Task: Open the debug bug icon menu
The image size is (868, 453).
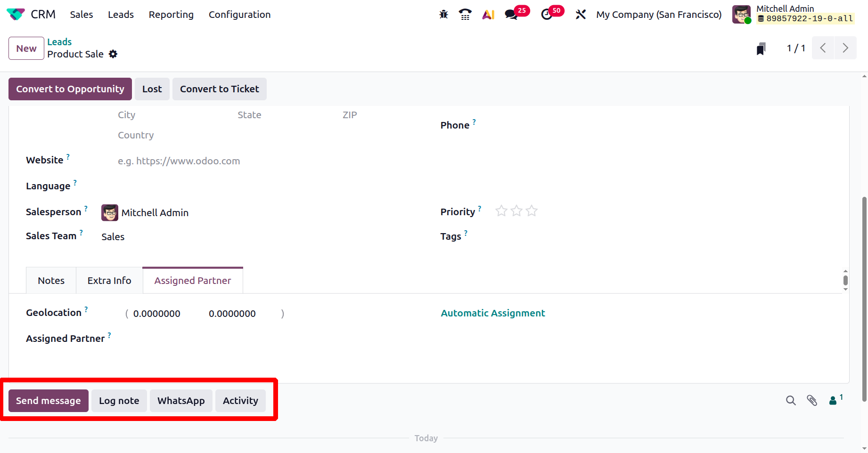Action: pyautogui.click(x=443, y=15)
